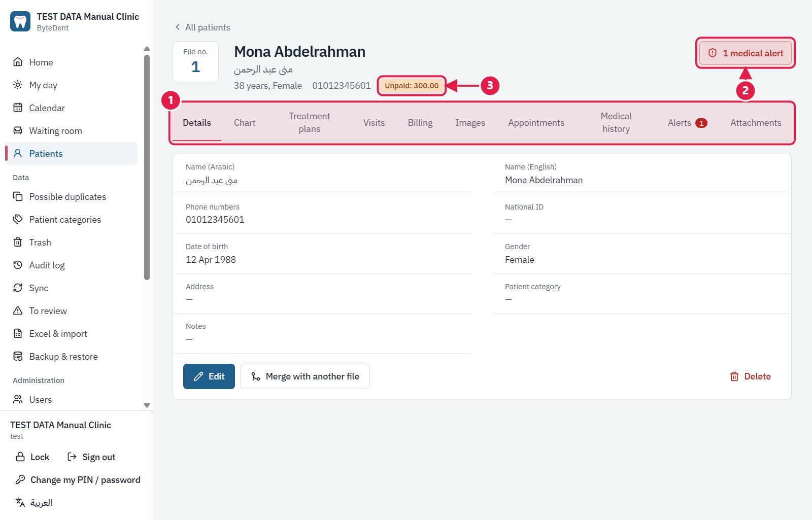This screenshot has height=520, width=812.
Task: Click the To review warning icon
Action: (x=18, y=310)
